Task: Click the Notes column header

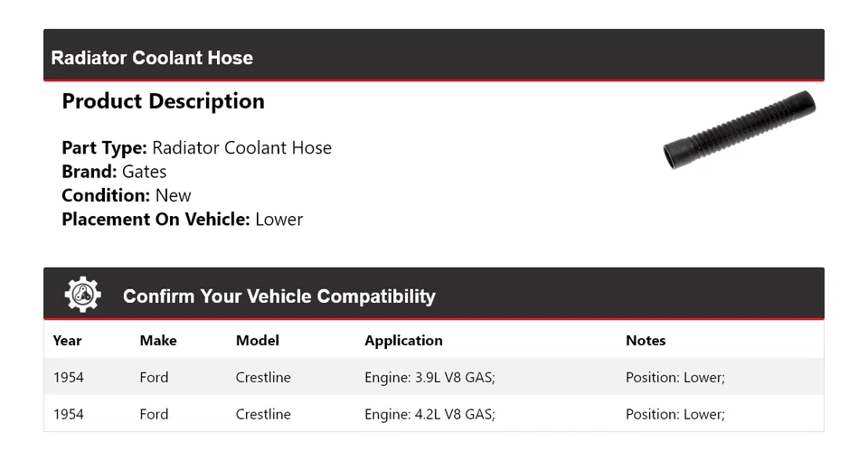Action: tap(646, 341)
